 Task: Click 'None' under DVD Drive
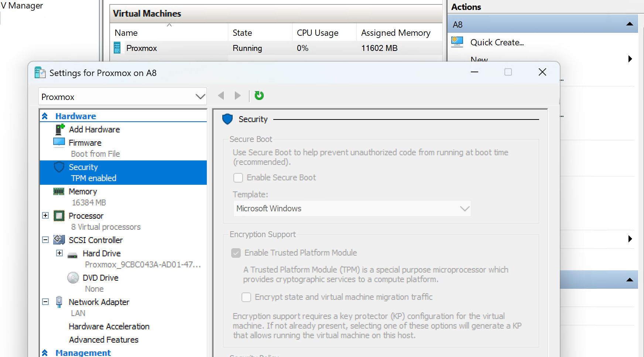click(x=94, y=289)
